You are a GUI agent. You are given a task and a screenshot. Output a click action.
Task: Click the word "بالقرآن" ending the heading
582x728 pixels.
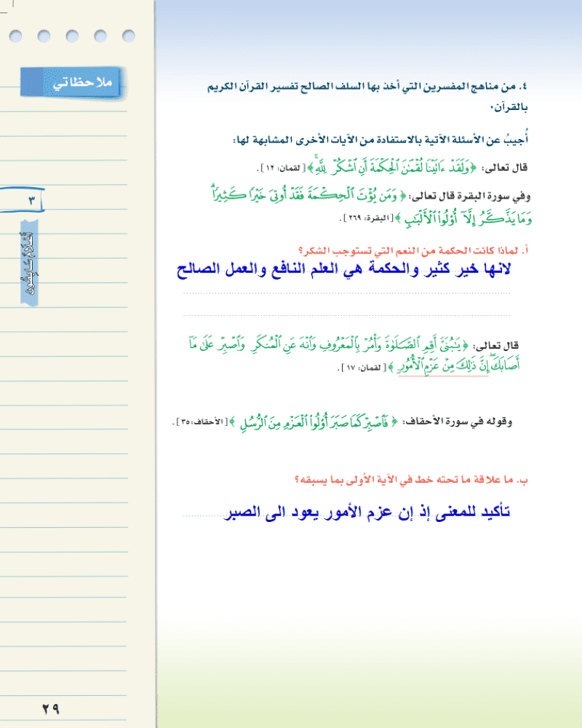(509, 107)
